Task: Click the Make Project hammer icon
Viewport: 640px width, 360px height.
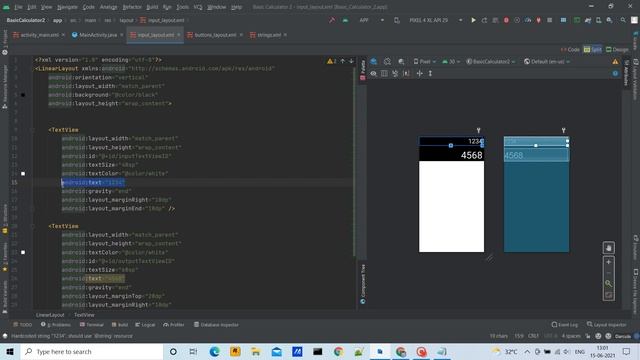Action: coord(332,20)
